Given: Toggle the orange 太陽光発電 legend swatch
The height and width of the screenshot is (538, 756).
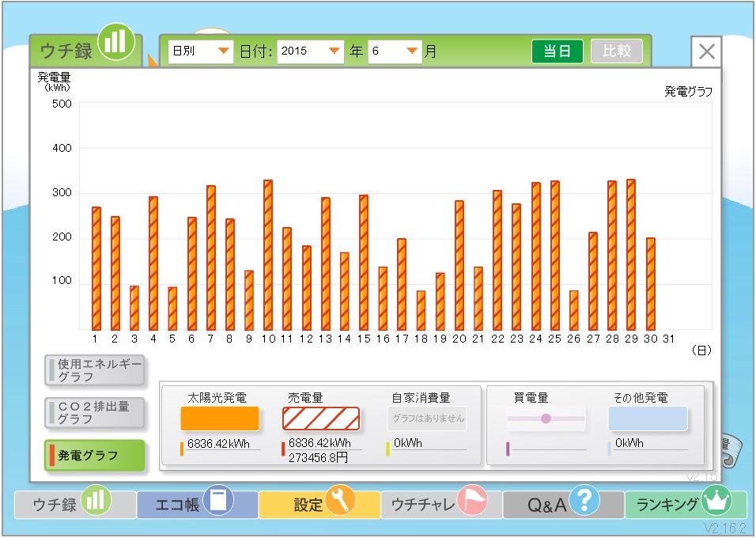Looking at the screenshot, I should coord(220,419).
